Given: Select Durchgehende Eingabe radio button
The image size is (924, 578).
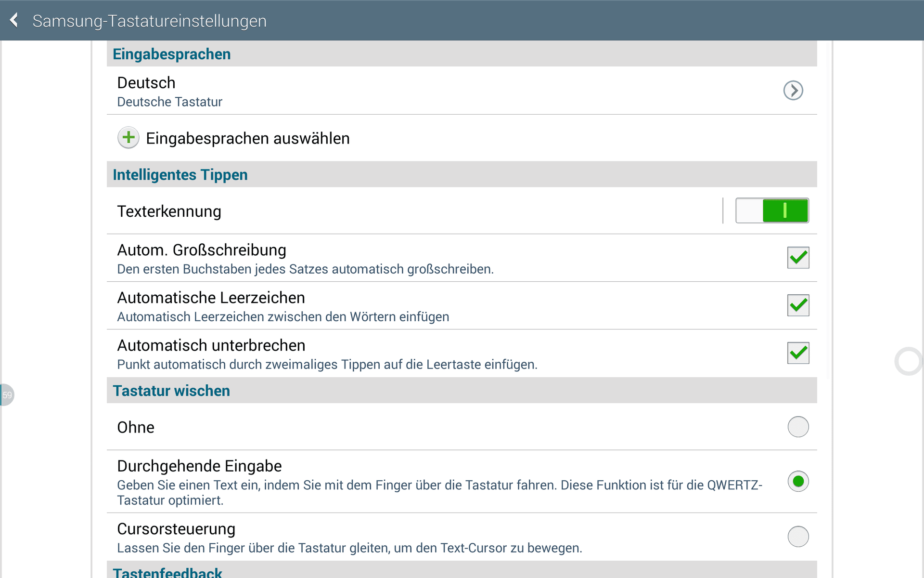Looking at the screenshot, I should (798, 481).
